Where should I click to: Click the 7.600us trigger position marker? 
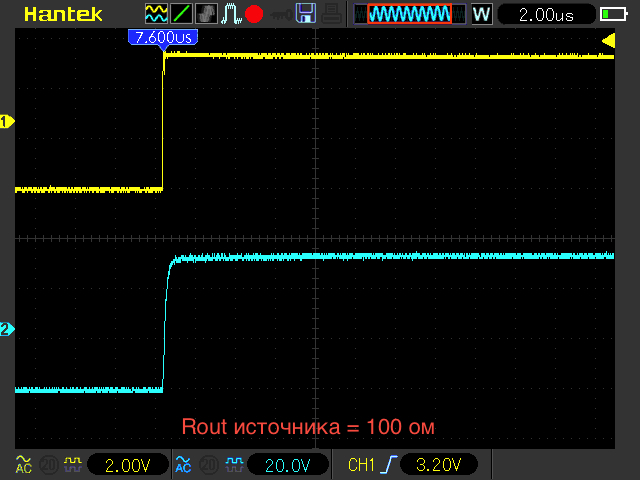tap(163, 38)
